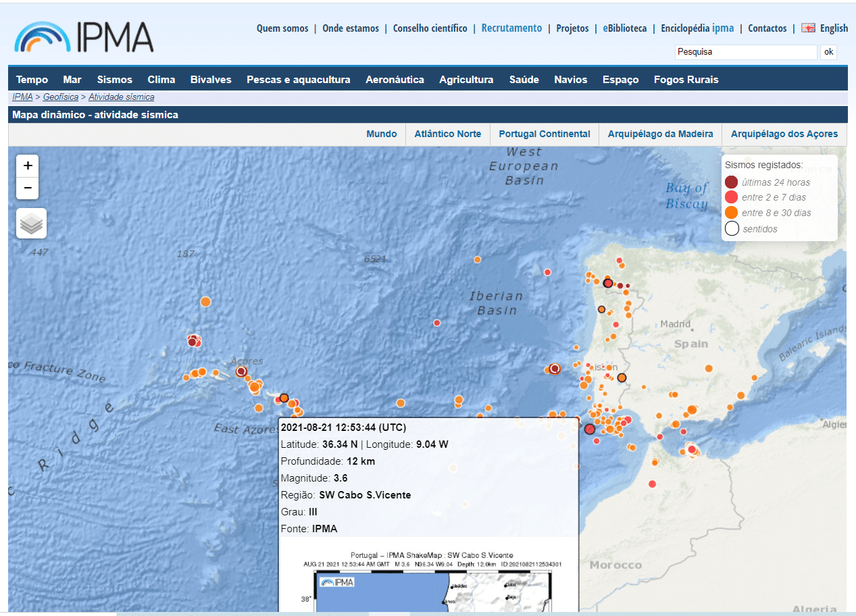This screenshot has height=616, width=856.
Task: Click the map zoom out minus button
Action: click(x=28, y=188)
